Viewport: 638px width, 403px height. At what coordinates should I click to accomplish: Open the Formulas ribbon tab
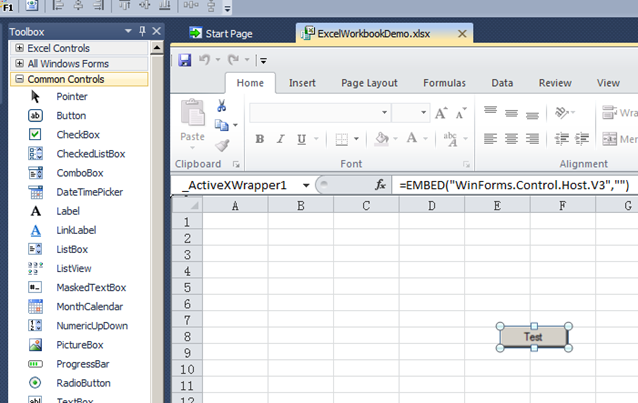point(444,83)
